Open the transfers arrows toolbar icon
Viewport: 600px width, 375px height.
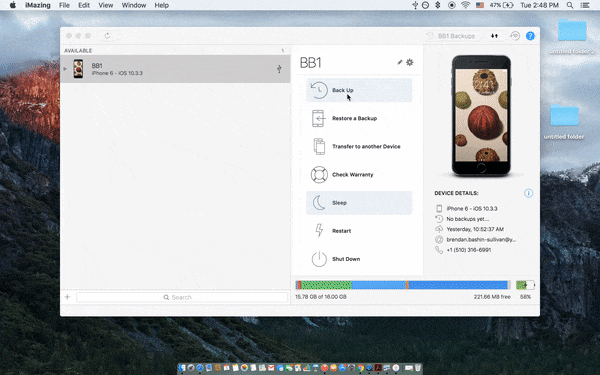click(494, 36)
